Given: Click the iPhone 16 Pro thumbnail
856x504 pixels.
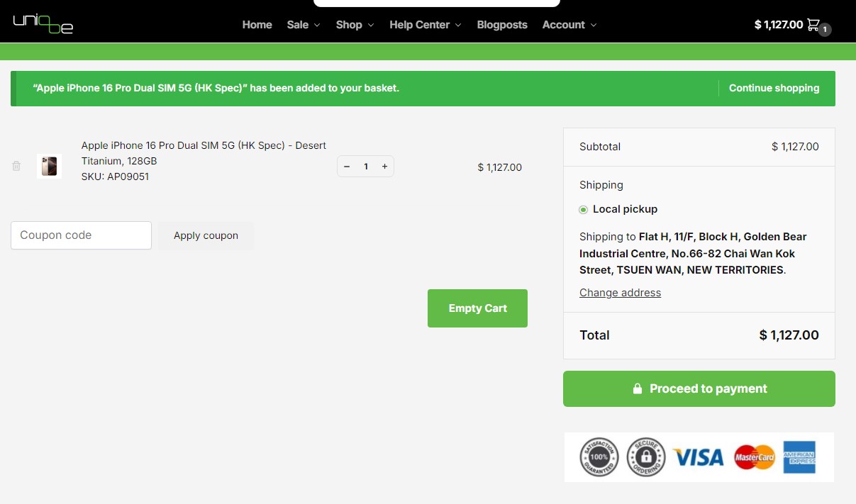Looking at the screenshot, I should [49, 166].
